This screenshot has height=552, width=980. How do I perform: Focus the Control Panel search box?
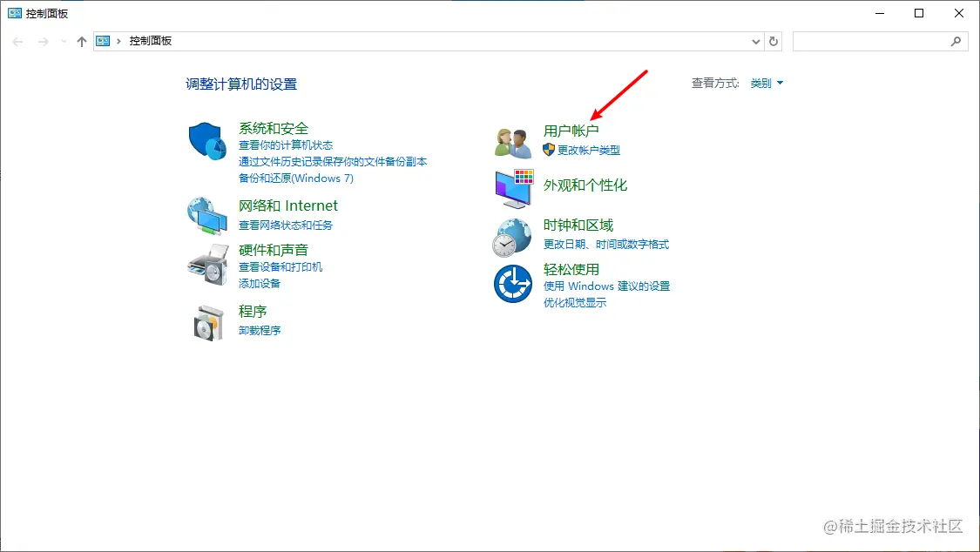(x=880, y=41)
